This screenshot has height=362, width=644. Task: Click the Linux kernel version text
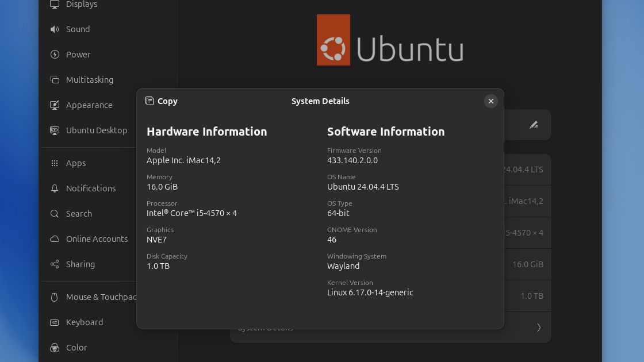[370, 292]
